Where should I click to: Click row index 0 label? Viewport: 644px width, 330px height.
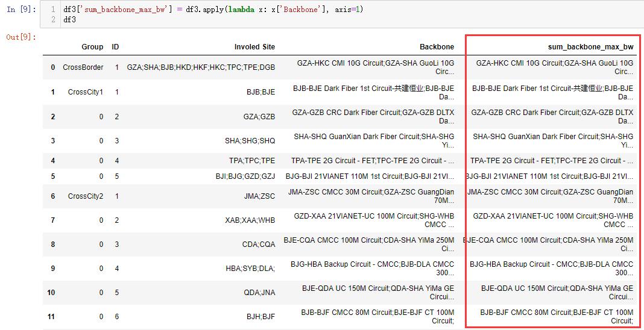click(52, 67)
